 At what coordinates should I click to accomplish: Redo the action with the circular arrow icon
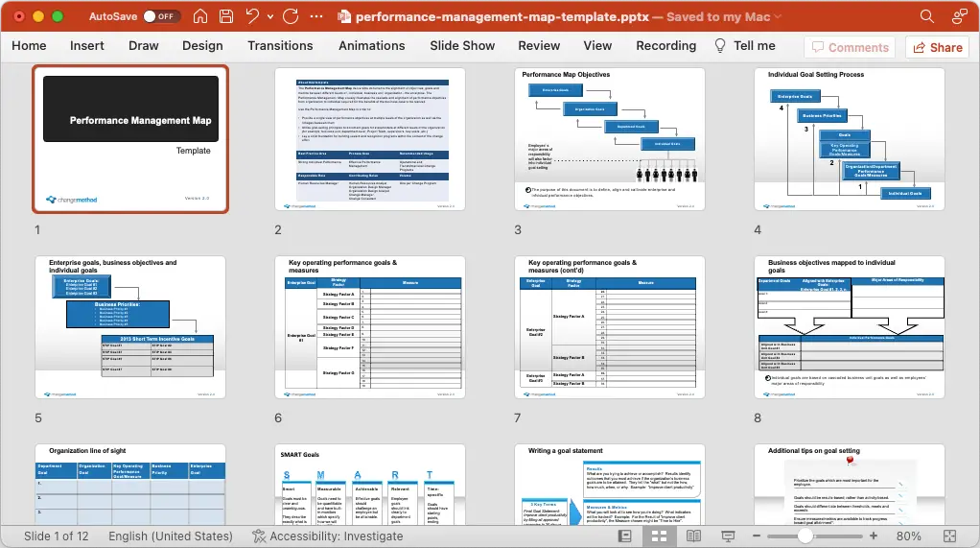pyautogui.click(x=291, y=16)
